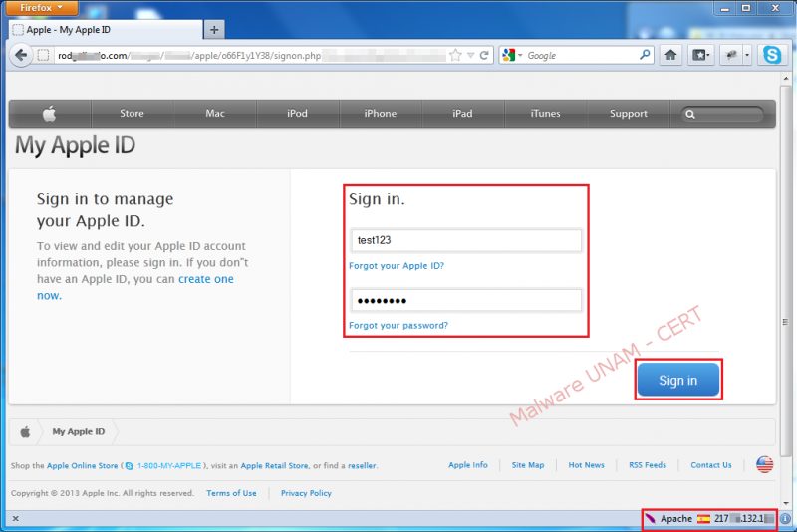Click the site identity icon in address bar

(43, 55)
